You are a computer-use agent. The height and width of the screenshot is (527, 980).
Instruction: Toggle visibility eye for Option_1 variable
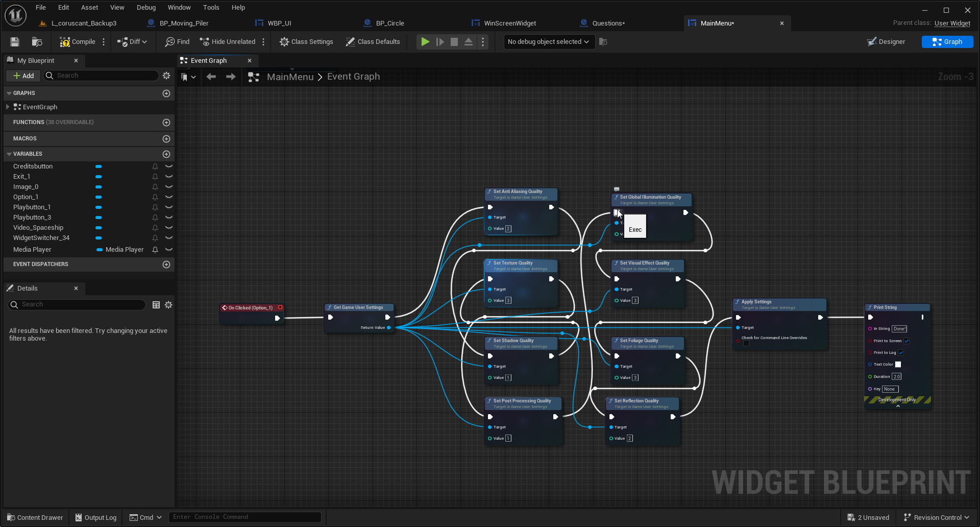pos(169,197)
